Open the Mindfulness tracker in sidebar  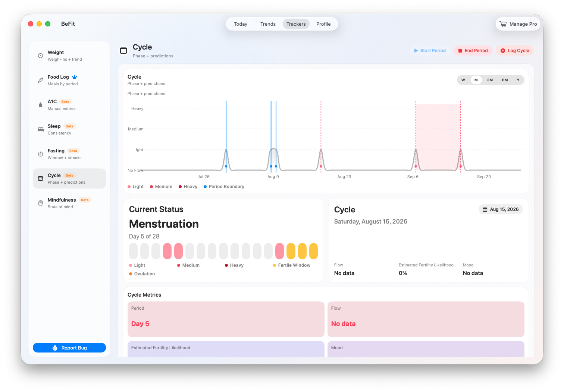click(69, 203)
